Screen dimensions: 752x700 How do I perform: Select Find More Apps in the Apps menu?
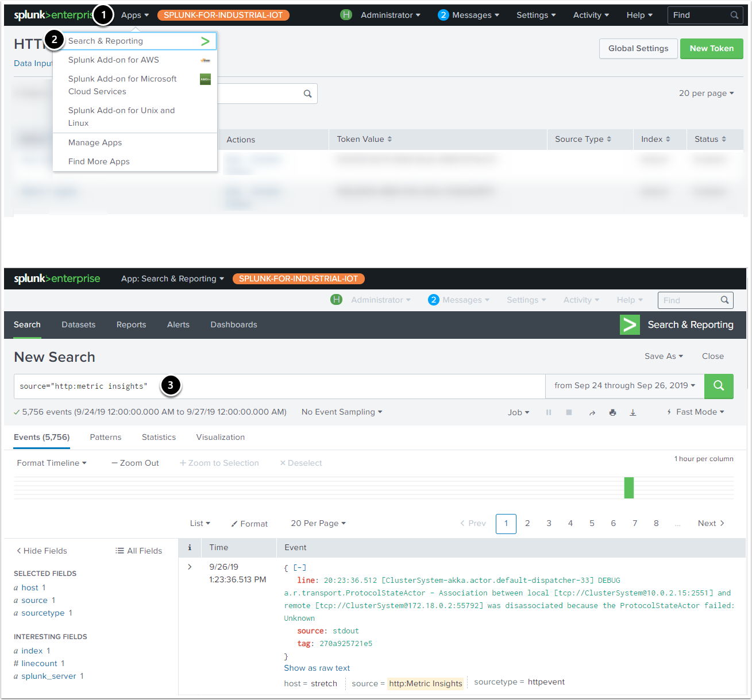coord(99,161)
